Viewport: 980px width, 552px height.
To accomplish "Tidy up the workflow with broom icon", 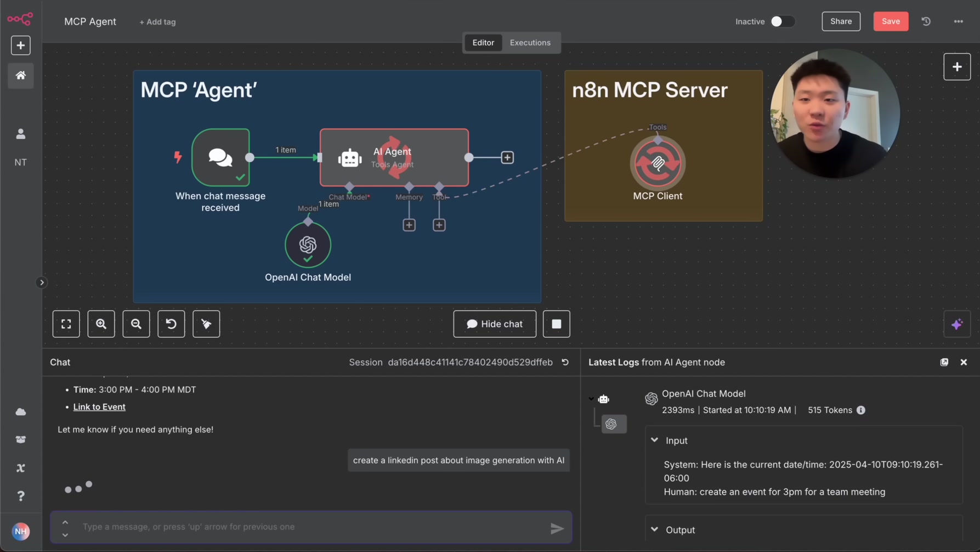I will coord(206,324).
